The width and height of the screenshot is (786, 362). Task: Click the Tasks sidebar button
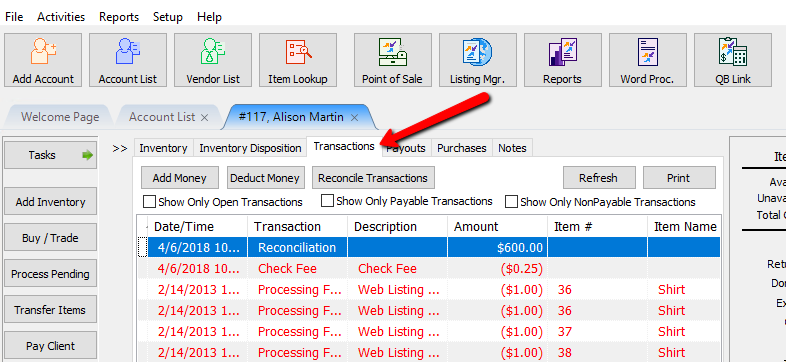tap(50, 155)
